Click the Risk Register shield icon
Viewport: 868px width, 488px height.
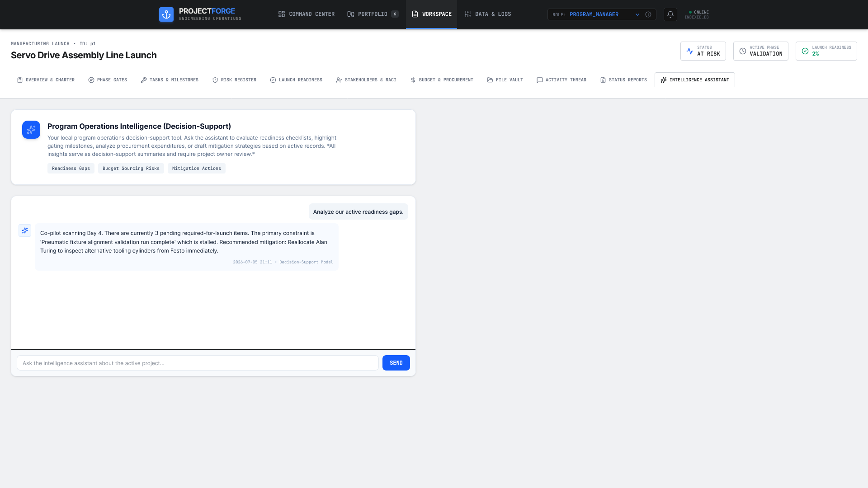coord(215,80)
